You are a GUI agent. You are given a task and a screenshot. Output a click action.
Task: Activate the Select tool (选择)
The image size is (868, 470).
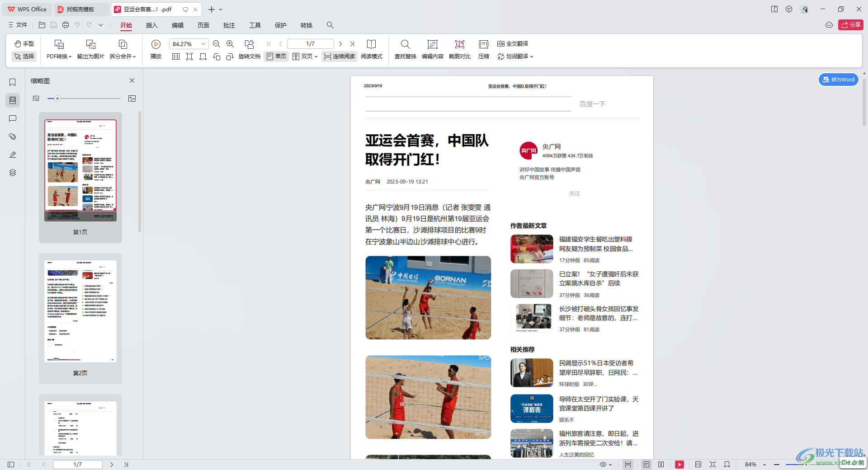(24, 56)
